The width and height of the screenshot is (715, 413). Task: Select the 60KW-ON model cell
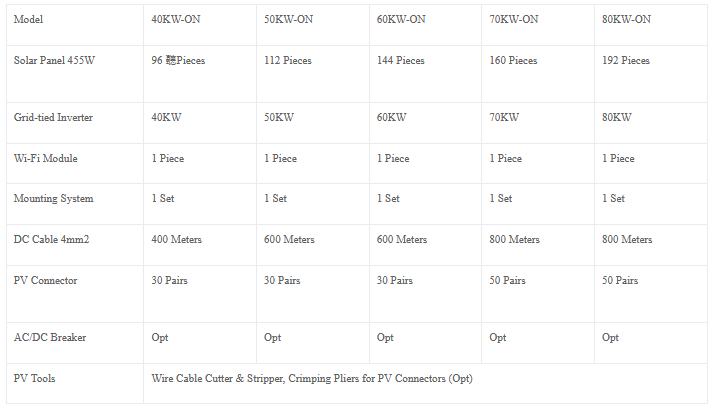click(402, 20)
